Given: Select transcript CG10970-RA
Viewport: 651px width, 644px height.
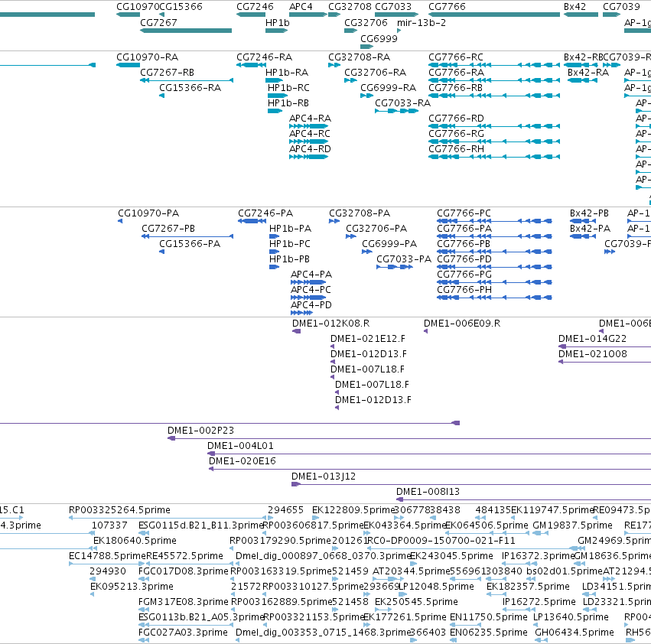Looking at the screenshot, I should (128, 65).
